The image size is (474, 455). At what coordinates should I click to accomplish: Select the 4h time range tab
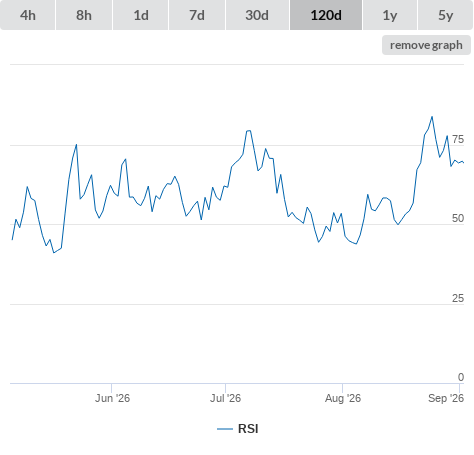tap(28, 15)
